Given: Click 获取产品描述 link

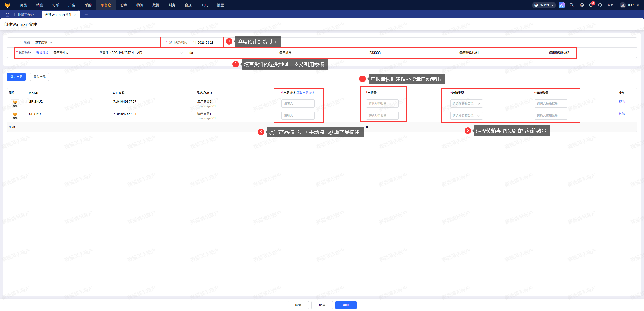Looking at the screenshot, I should pos(305,93).
